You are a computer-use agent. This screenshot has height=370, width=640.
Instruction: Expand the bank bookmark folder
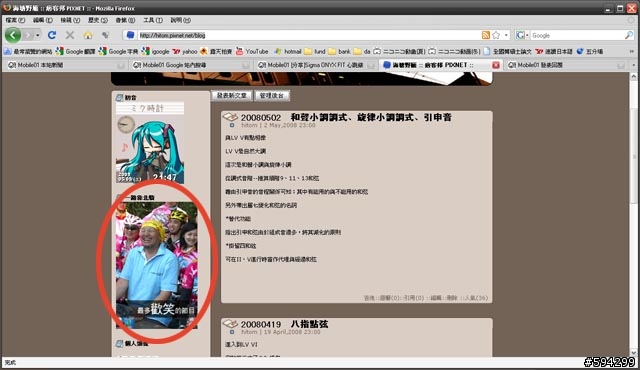pyautogui.click(x=339, y=51)
